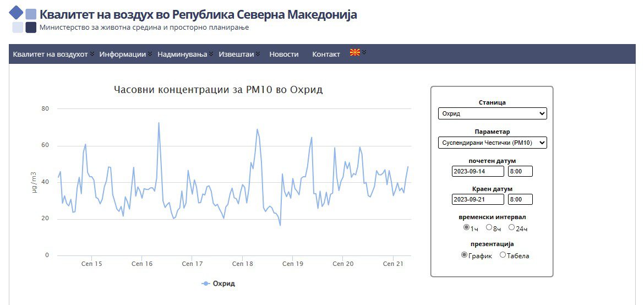Open the Станица dropdown showing Охрид
The image size is (644, 305).
pos(492,114)
